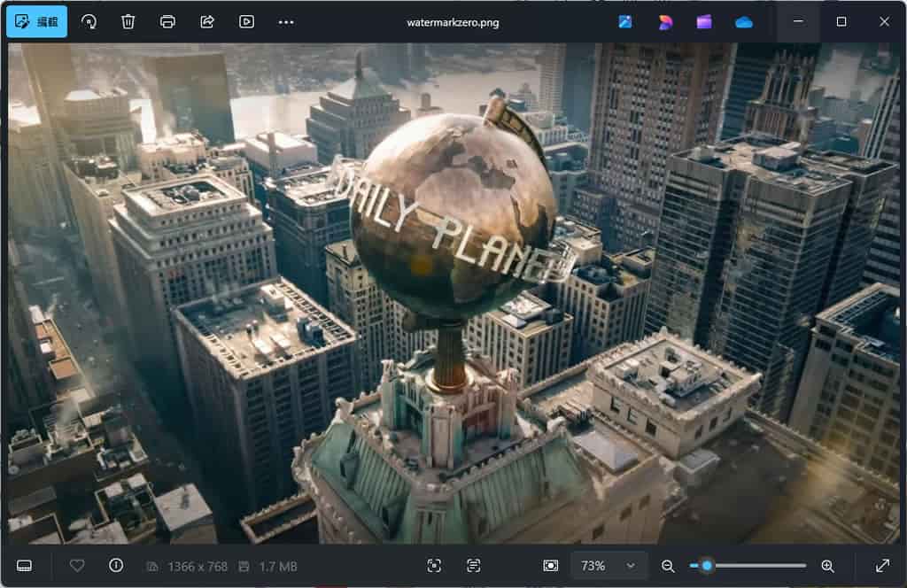Viewport: 907px width, 588px height.
Task: Delete the photo using the trash icon
Action: tap(128, 22)
